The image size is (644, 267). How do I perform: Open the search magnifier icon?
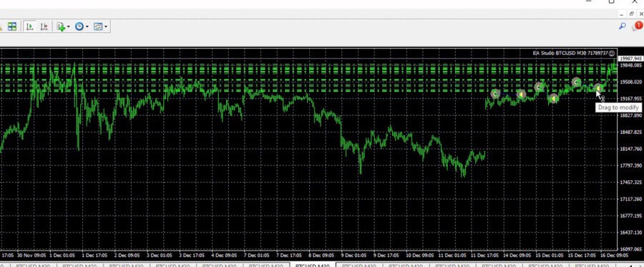tap(623, 26)
